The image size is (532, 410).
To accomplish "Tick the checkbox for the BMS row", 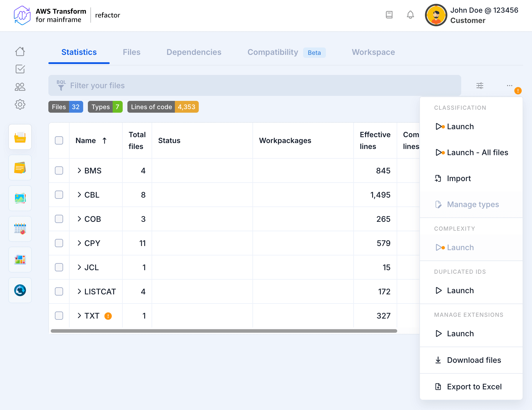I will [x=59, y=170].
